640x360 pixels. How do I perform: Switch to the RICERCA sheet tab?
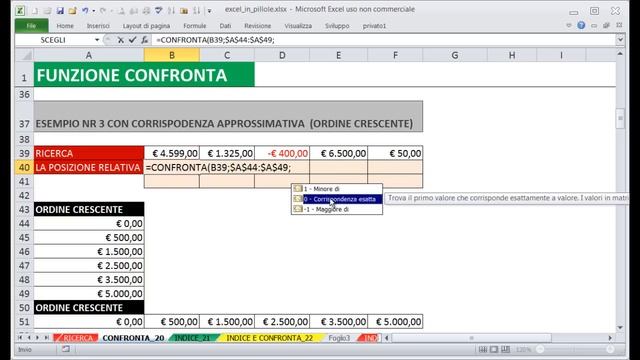click(76, 338)
